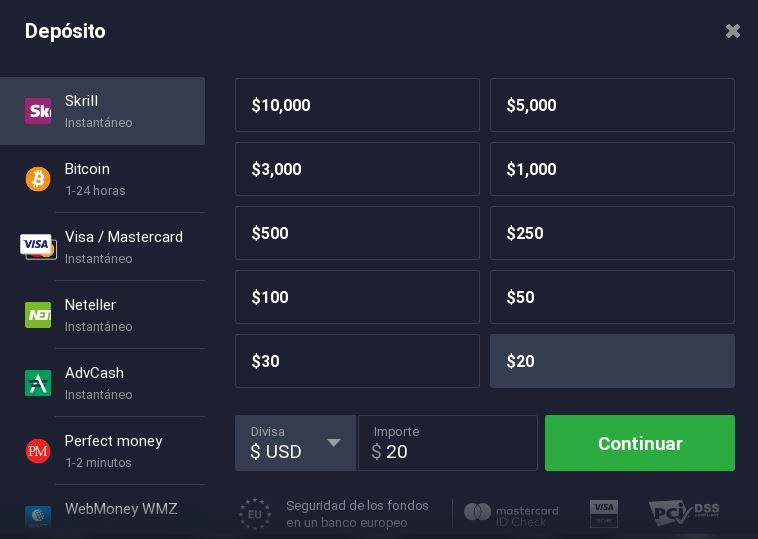The width and height of the screenshot is (758, 539).
Task: Open the Divisa USD currency dropdown
Action: click(x=295, y=443)
